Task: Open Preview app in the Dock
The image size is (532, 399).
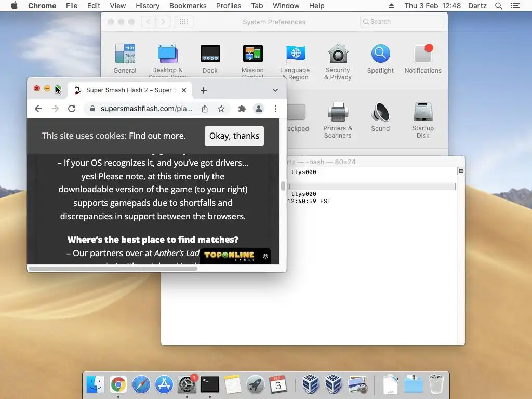Action: [357, 384]
